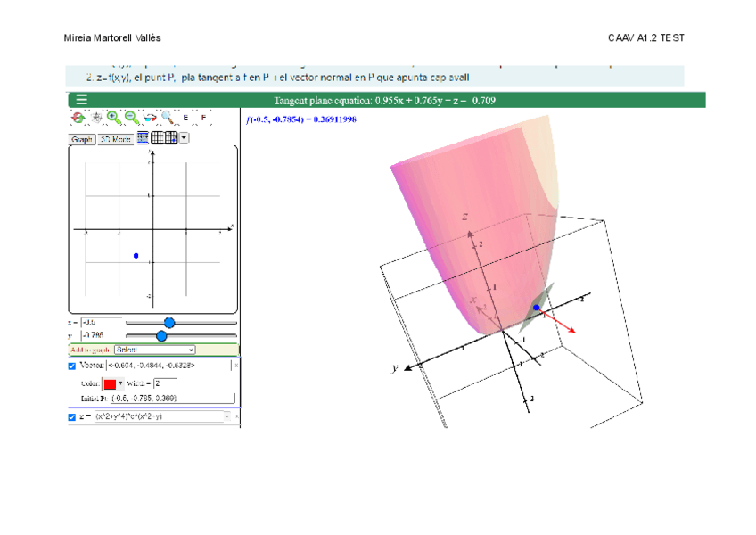Viewport: 756px width, 535px height.
Task: Open the hamburger menu in green bar
Action: click(81, 100)
